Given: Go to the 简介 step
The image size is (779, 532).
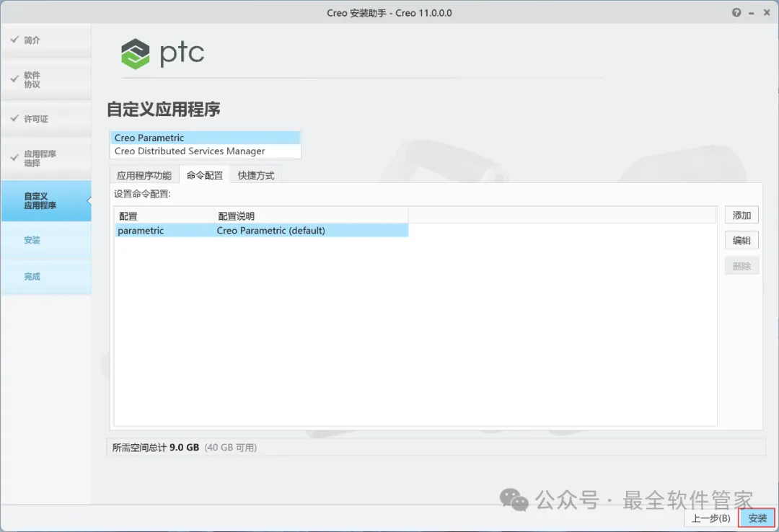Looking at the screenshot, I should pyautogui.click(x=46, y=40).
